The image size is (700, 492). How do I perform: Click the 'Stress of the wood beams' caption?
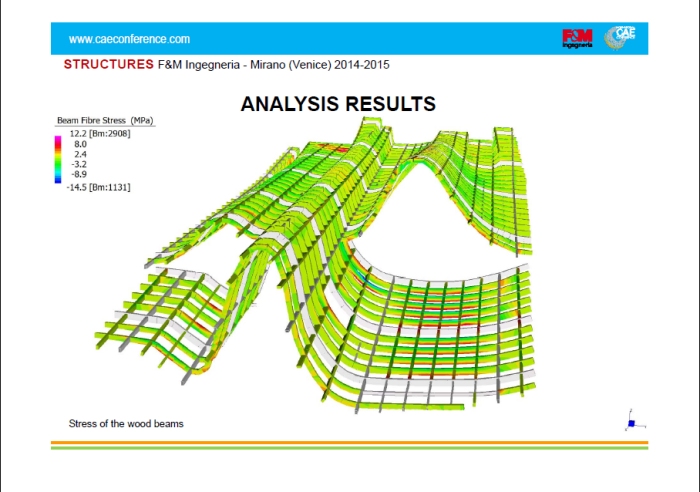[126, 423]
